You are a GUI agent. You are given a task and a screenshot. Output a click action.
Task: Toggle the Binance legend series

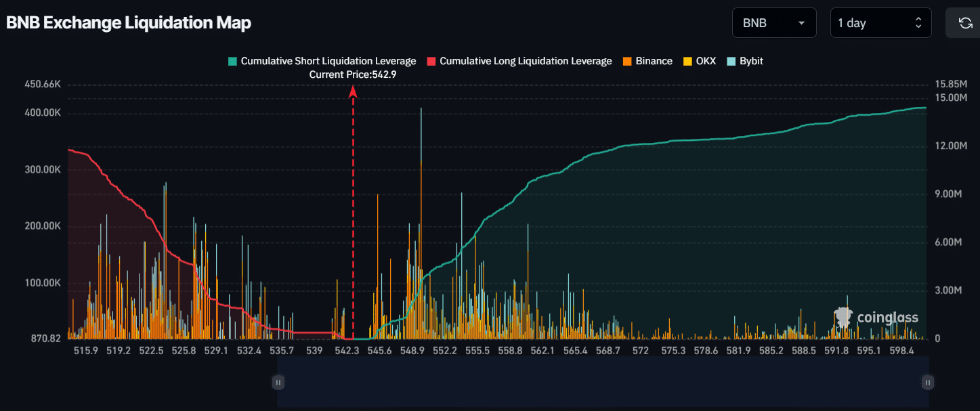[647, 61]
